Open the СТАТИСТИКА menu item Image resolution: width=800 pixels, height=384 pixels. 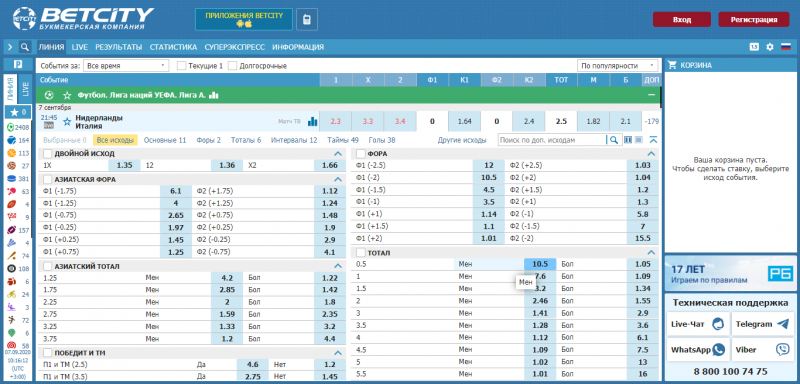coord(173,47)
